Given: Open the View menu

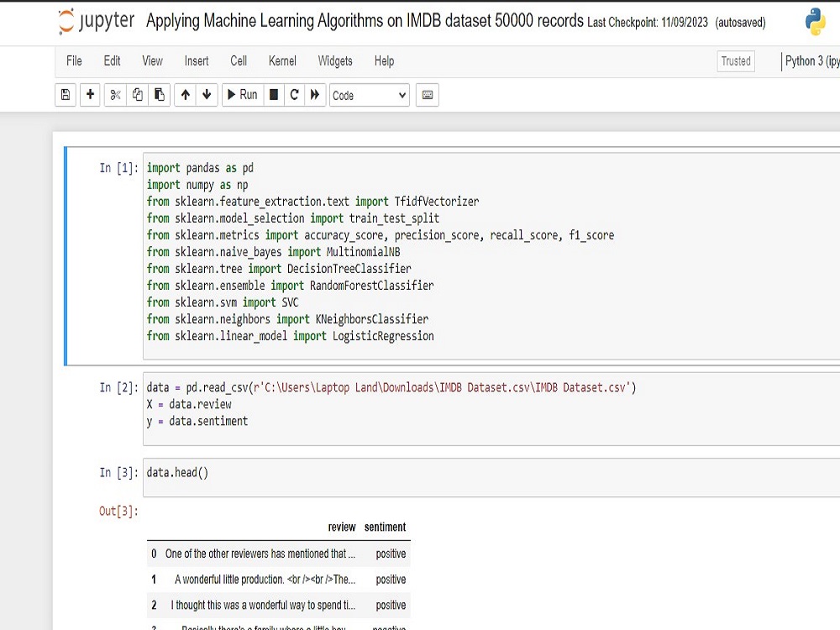Looking at the screenshot, I should tap(152, 61).
